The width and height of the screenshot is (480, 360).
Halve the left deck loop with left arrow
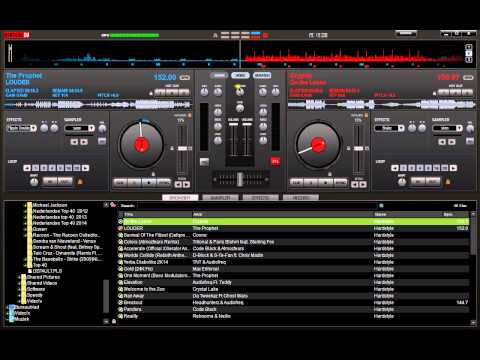27,168
